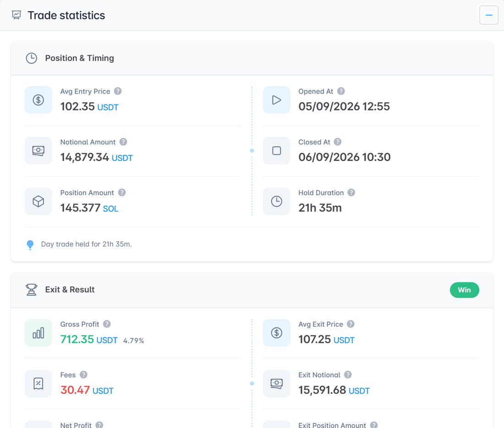Open help tooltip for Avg Exit Price
504x428 pixels.
(x=351, y=324)
